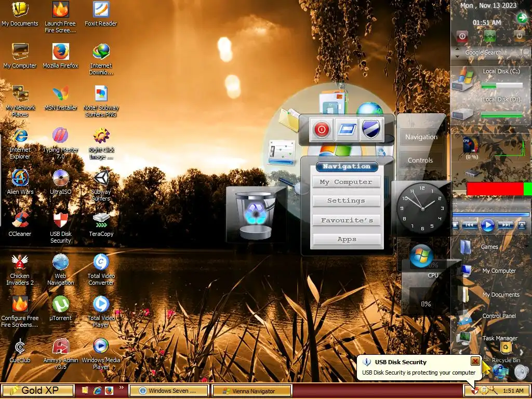Open the Subway Surfers Unity icon
The image size is (532, 399).
(101, 186)
